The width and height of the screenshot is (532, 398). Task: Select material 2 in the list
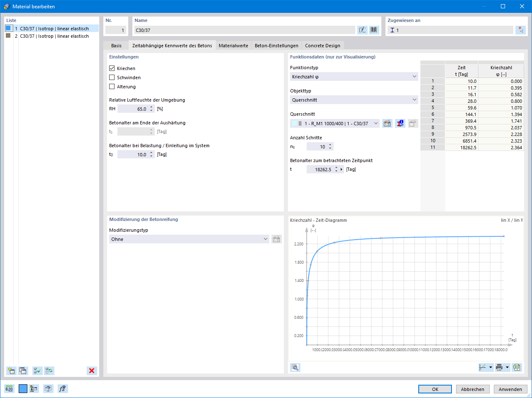click(52, 36)
